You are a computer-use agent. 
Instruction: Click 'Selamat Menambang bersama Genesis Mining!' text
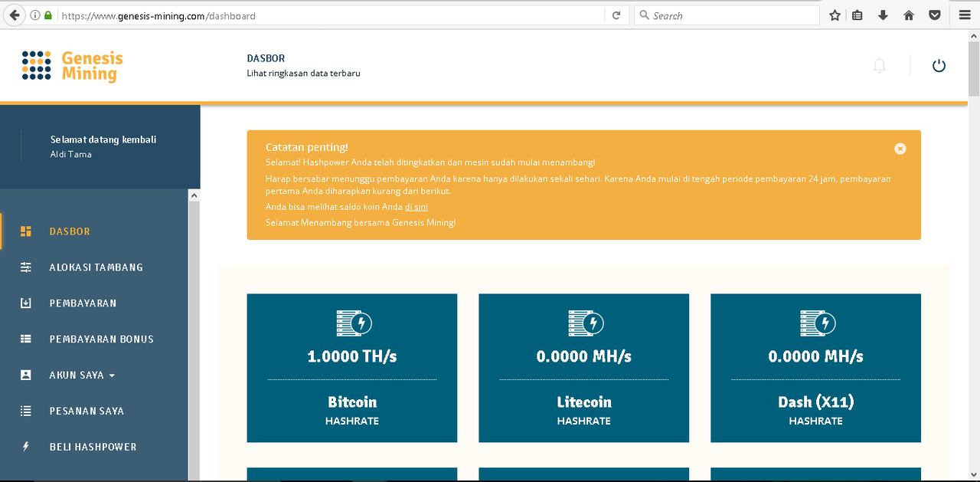(x=361, y=222)
